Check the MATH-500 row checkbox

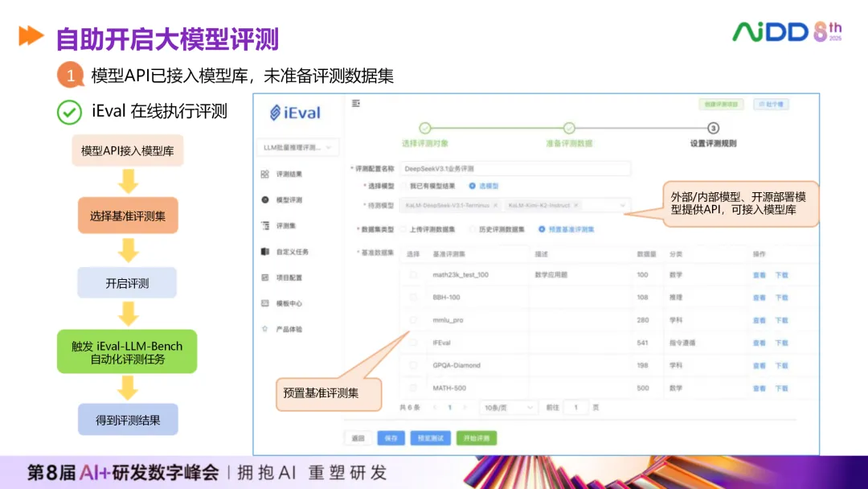(x=413, y=388)
